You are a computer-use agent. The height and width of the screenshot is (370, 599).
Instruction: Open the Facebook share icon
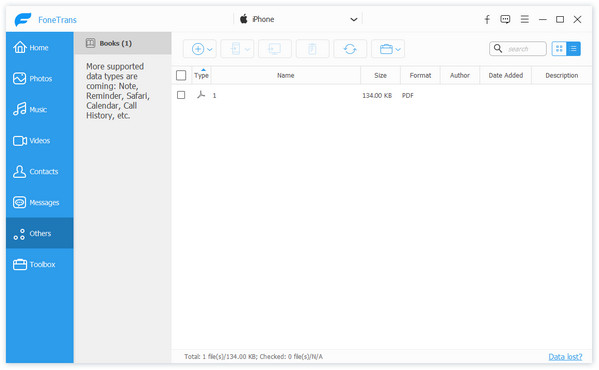pyautogui.click(x=487, y=19)
